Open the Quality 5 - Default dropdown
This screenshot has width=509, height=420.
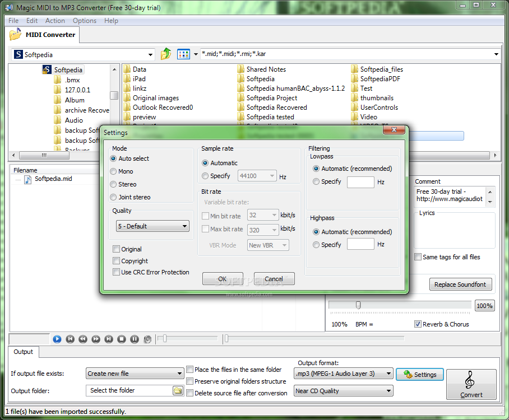pos(152,226)
